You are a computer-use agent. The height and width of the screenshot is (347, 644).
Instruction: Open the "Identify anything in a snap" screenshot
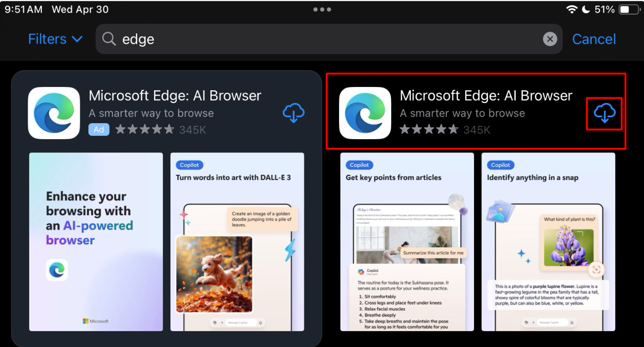(548, 242)
